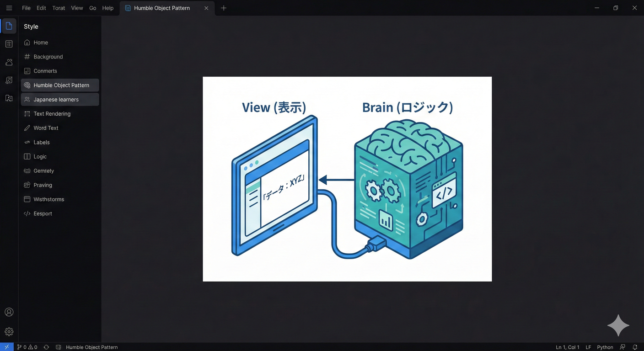644x351 pixels.
Task: Open Text Rendering in the Style sidebar
Action: (52, 113)
